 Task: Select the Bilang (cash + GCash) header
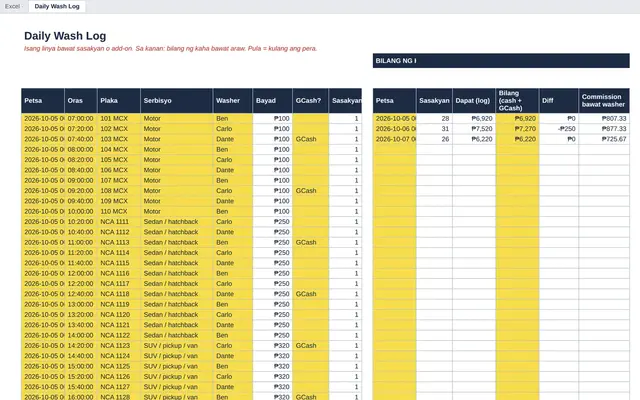click(517, 100)
